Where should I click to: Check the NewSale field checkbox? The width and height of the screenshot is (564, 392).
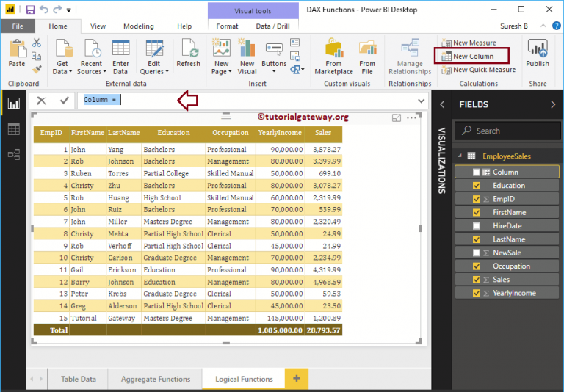click(x=477, y=253)
